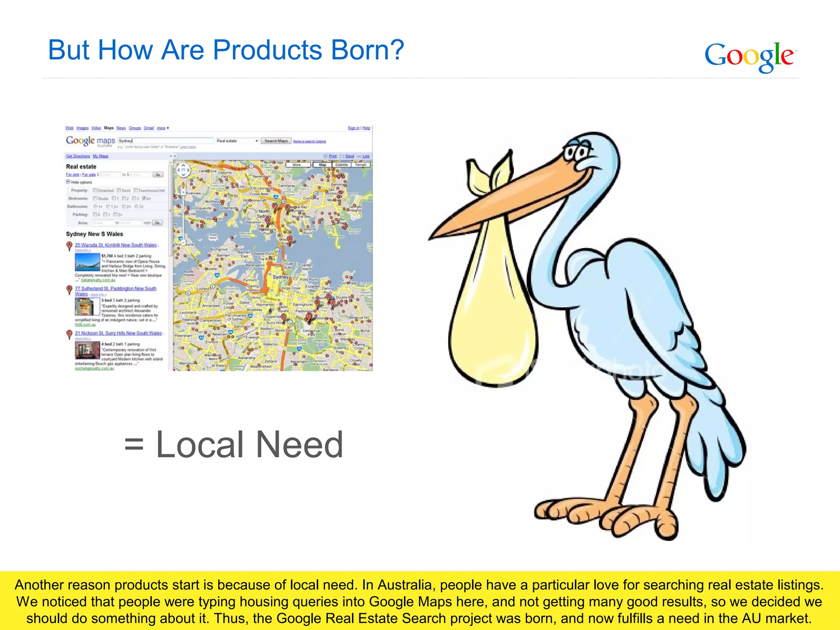840x630 pixels.
Task: Click Go button next to price range
Action: click(x=158, y=175)
